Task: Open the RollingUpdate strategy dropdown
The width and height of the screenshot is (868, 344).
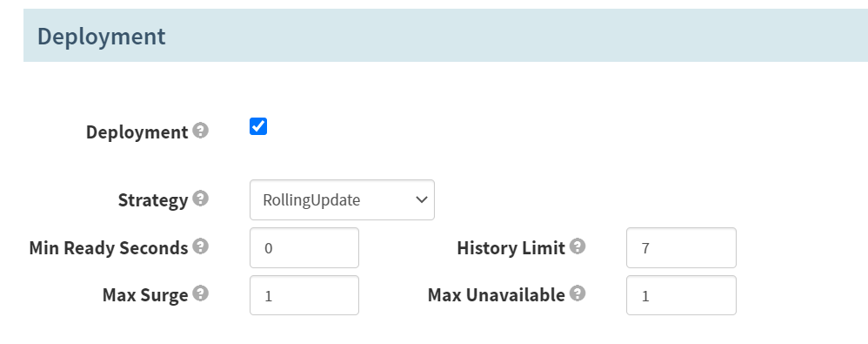Action: tap(342, 200)
